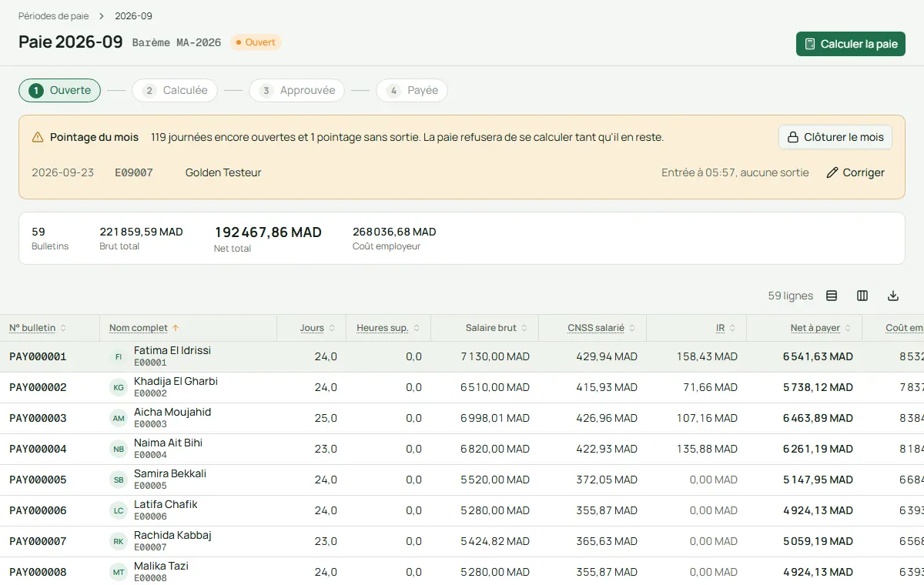Image resolution: width=924 pixels, height=585 pixels.
Task: Click the download export icon
Action: 893,296
